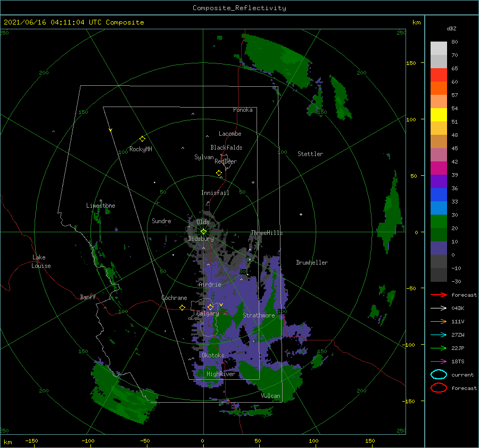Click the dBZ legend heading
Viewport: 479px width, 448px height.
pos(451,28)
